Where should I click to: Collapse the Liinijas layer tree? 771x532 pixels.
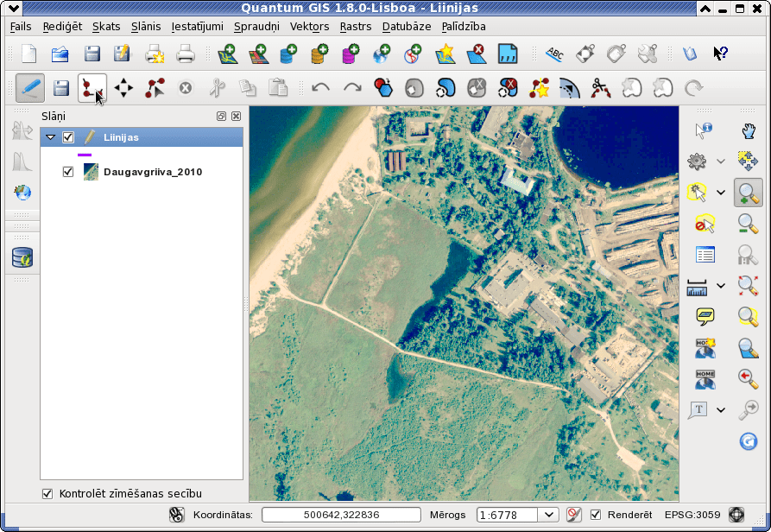(x=50, y=137)
